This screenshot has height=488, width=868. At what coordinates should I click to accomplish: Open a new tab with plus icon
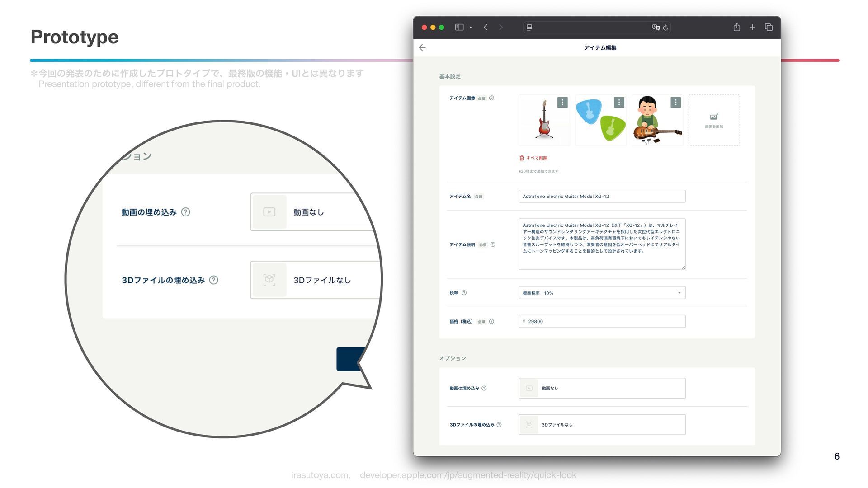[752, 27]
